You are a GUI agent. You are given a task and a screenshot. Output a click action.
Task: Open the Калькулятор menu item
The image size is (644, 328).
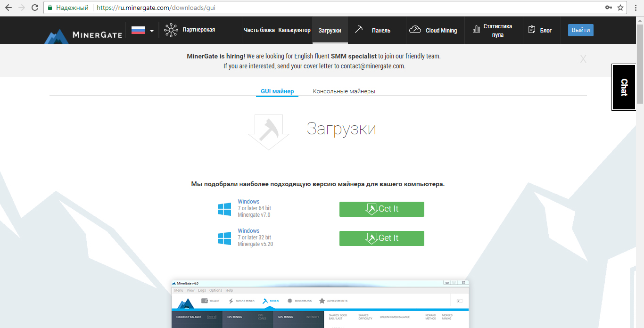point(294,30)
